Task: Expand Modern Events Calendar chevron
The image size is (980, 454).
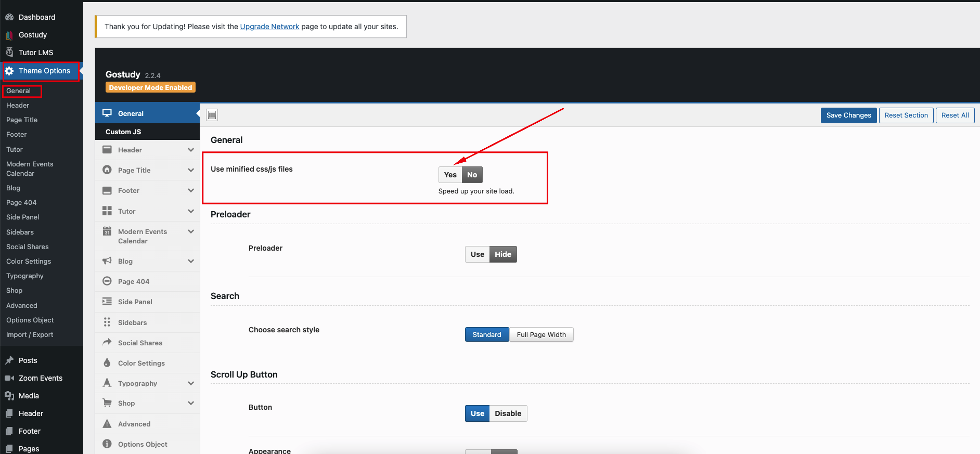Action: pos(191,231)
